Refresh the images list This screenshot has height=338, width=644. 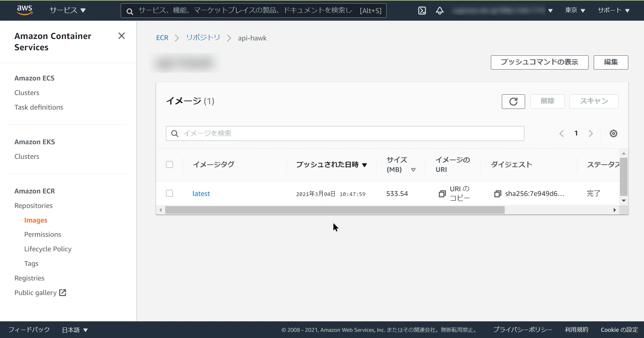click(x=513, y=102)
